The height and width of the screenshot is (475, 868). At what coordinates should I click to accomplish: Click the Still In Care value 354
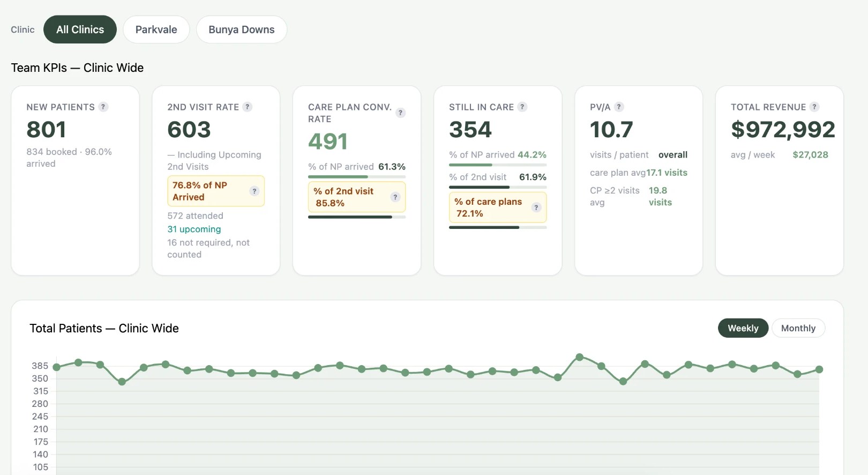point(470,129)
